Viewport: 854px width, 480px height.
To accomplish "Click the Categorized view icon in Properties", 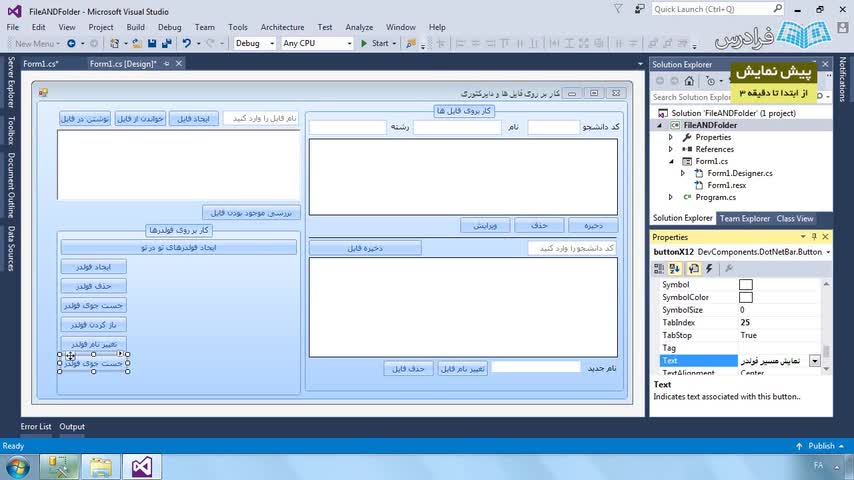I will point(659,268).
